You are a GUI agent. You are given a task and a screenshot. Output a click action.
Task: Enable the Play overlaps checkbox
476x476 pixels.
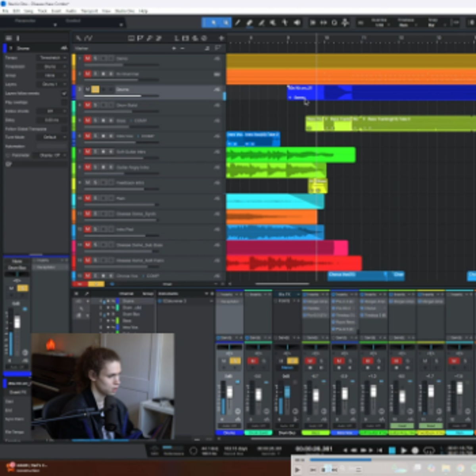click(x=64, y=102)
